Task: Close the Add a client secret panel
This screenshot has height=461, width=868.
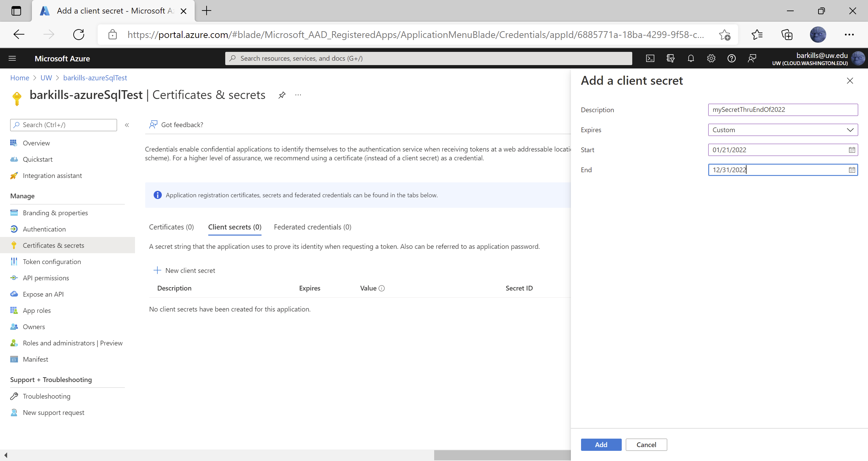Action: 850,81
